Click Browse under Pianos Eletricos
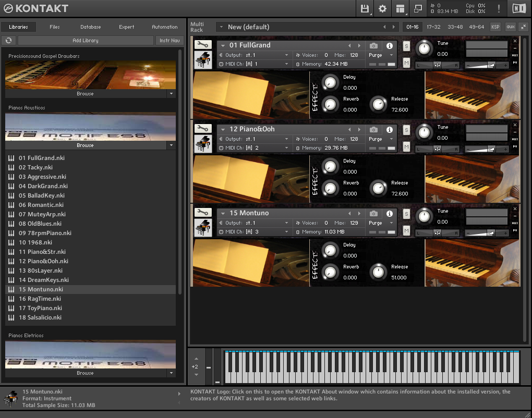The image size is (532, 418). point(85,373)
